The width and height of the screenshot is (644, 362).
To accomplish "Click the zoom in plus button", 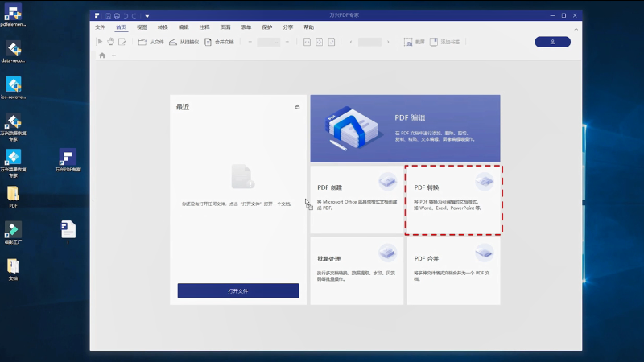I will [287, 42].
